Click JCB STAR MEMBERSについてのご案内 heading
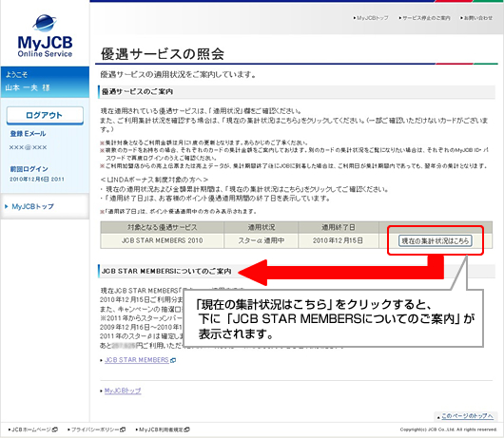The height and width of the screenshot is (438, 504). click(166, 272)
